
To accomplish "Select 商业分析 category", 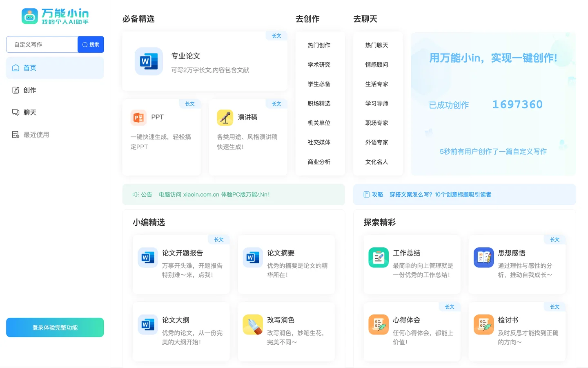I will (x=319, y=162).
